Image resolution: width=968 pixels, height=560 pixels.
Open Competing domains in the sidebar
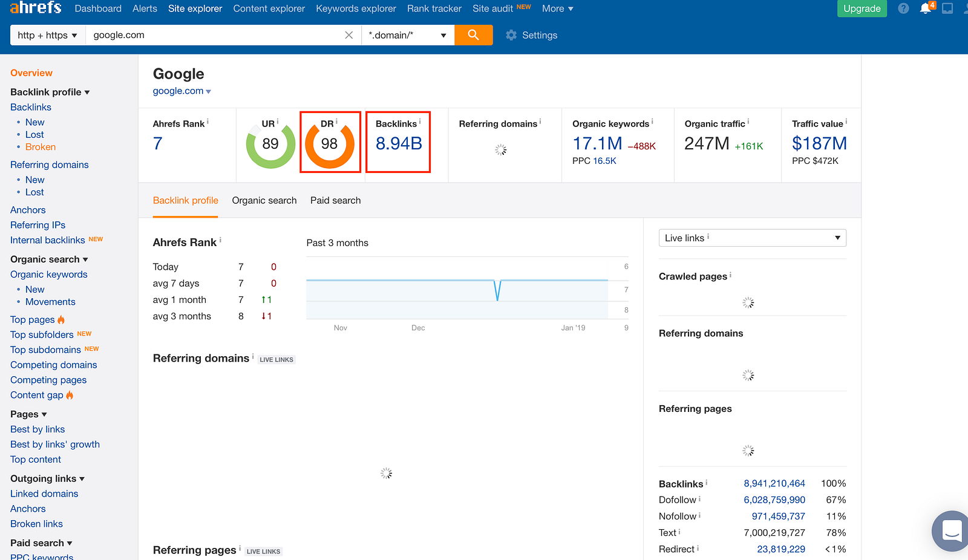pos(53,365)
